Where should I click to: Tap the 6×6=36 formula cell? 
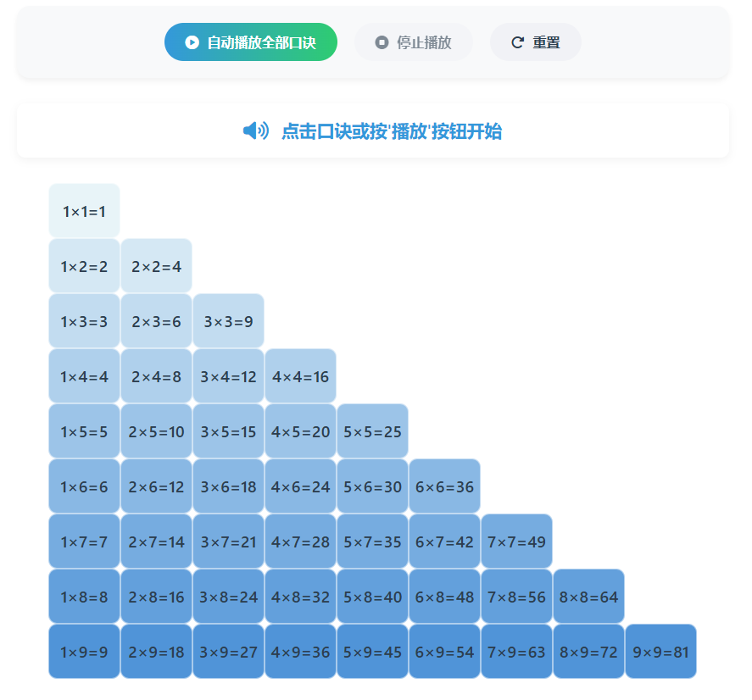pos(444,486)
